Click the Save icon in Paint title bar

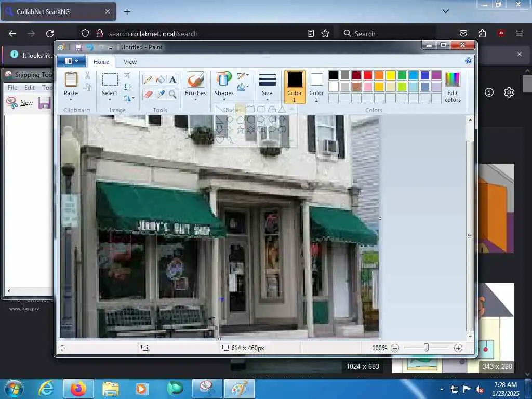[79, 47]
